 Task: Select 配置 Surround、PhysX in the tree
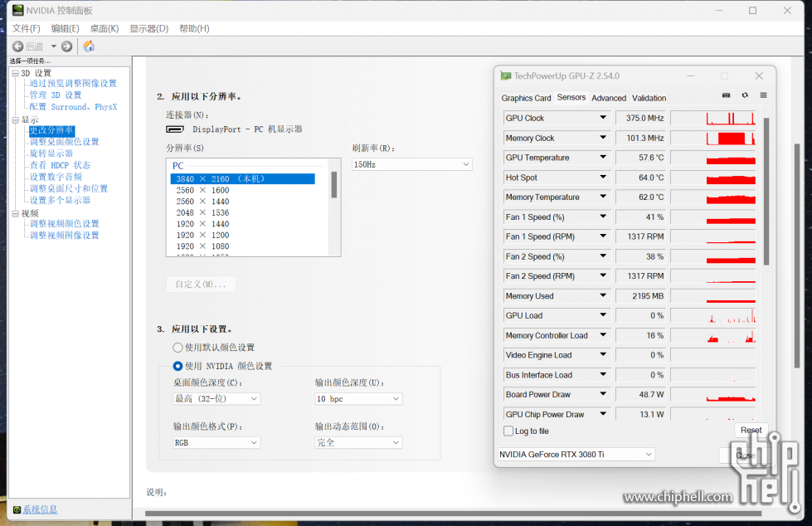click(x=73, y=107)
